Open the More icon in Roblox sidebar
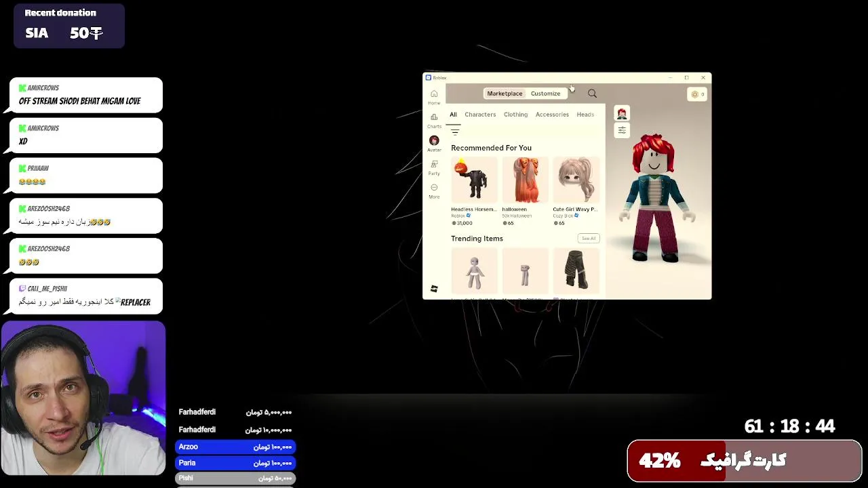Screen dimensions: 868x488 point(434,187)
